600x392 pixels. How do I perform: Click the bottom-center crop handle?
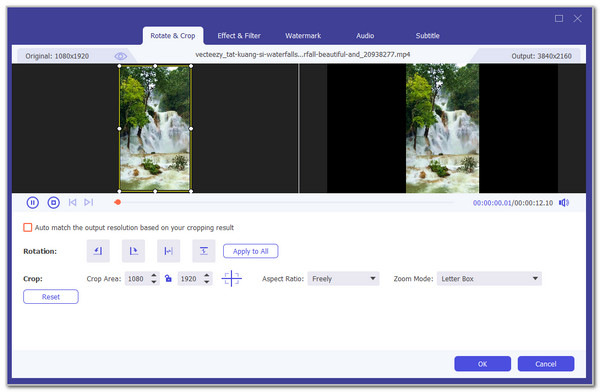point(155,191)
